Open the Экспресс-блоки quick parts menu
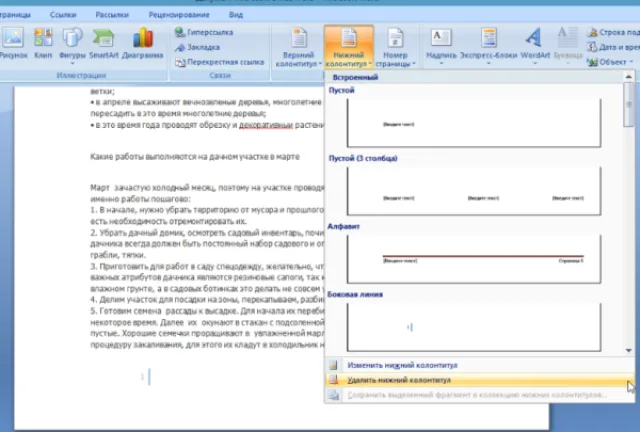 click(x=488, y=47)
